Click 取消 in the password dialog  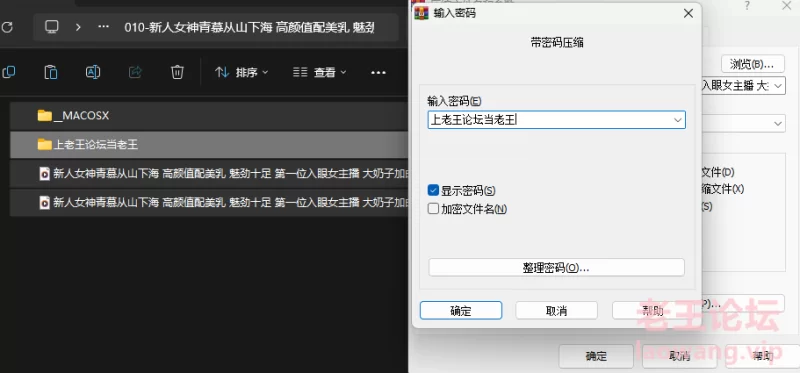tap(556, 310)
